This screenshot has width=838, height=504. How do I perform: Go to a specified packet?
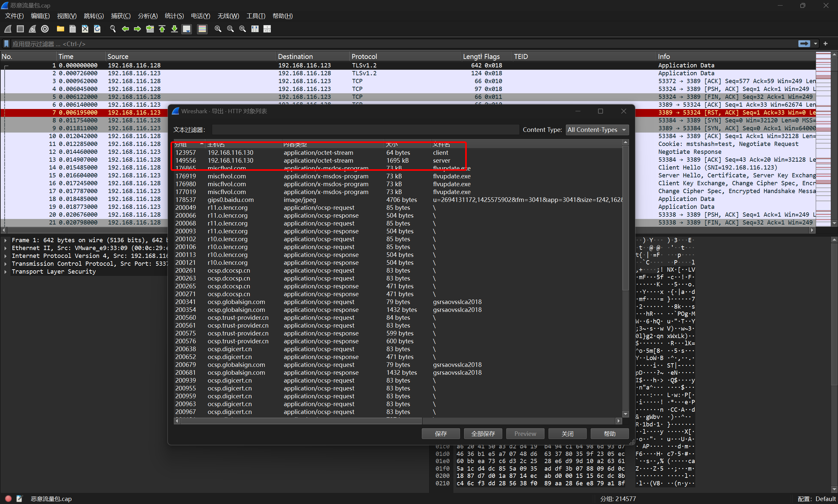tap(150, 29)
